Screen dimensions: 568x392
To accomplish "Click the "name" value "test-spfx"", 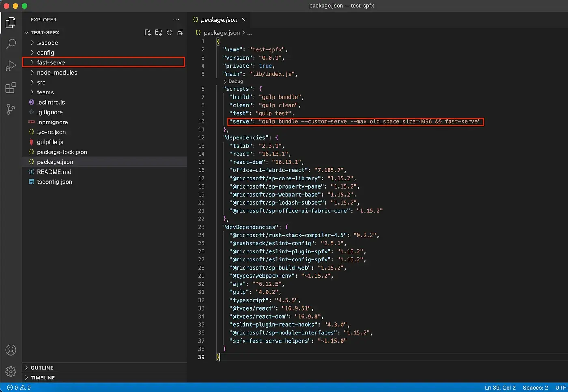I will tap(267, 50).
